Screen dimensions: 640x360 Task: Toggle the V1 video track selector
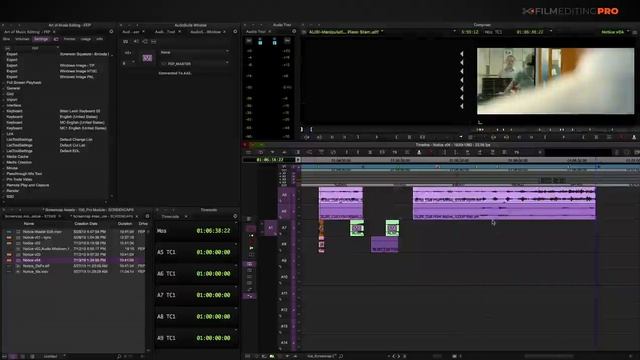284,167
